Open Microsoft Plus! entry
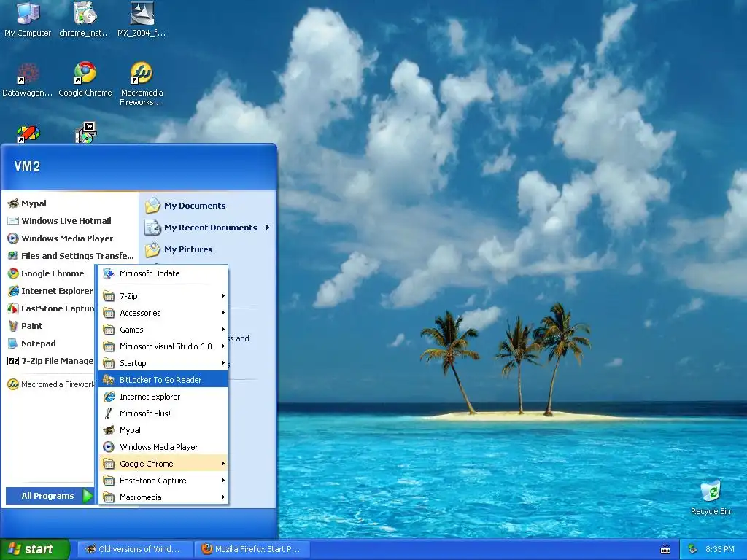747x560 pixels. [163, 413]
